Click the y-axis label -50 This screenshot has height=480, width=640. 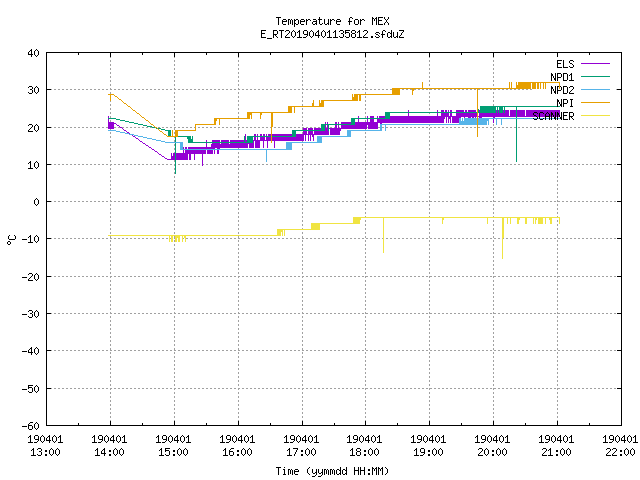tap(31, 389)
